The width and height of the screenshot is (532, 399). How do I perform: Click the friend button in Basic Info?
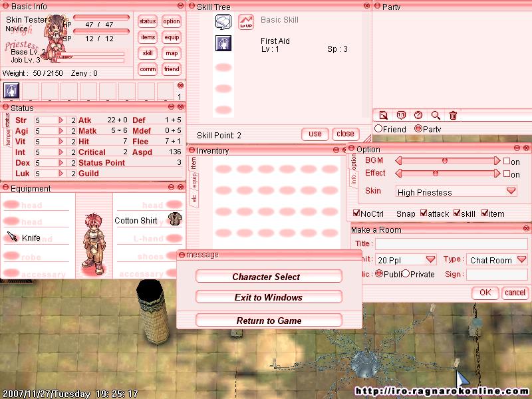(172, 69)
